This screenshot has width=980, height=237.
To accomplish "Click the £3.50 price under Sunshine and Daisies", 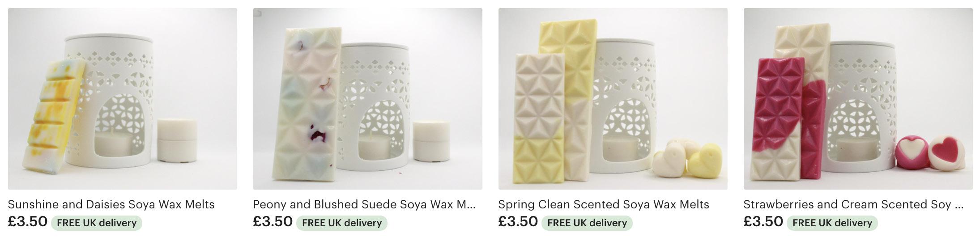I will click(28, 221).
